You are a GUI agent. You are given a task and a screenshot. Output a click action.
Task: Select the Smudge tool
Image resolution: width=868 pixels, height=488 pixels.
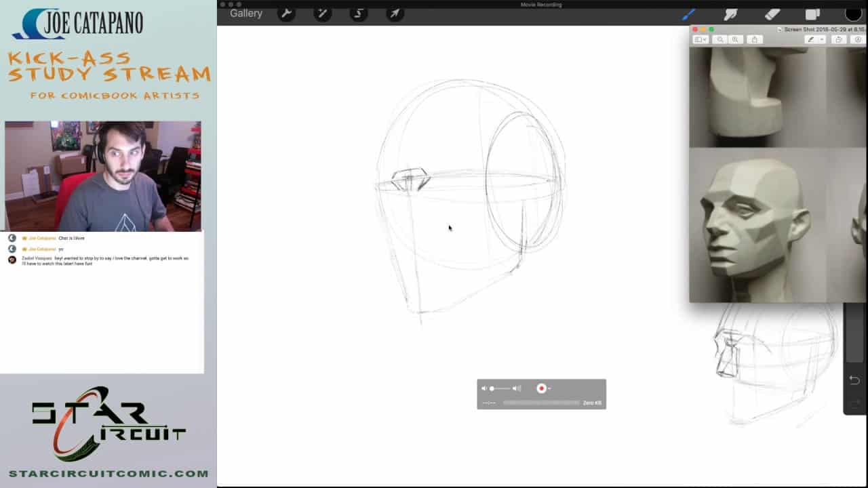730,14
